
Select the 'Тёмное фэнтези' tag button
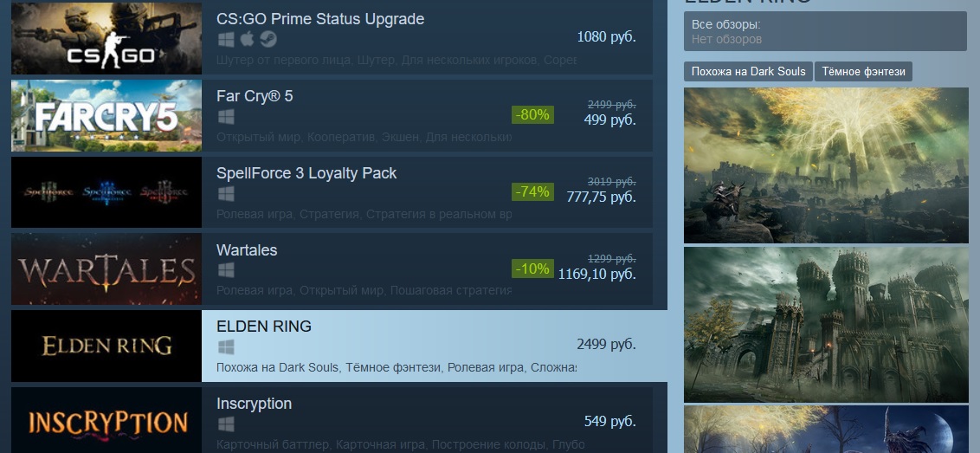(863, 71)
